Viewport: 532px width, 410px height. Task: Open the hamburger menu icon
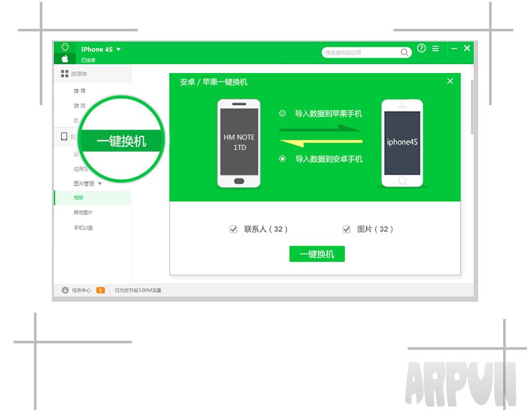click(436, 49)
